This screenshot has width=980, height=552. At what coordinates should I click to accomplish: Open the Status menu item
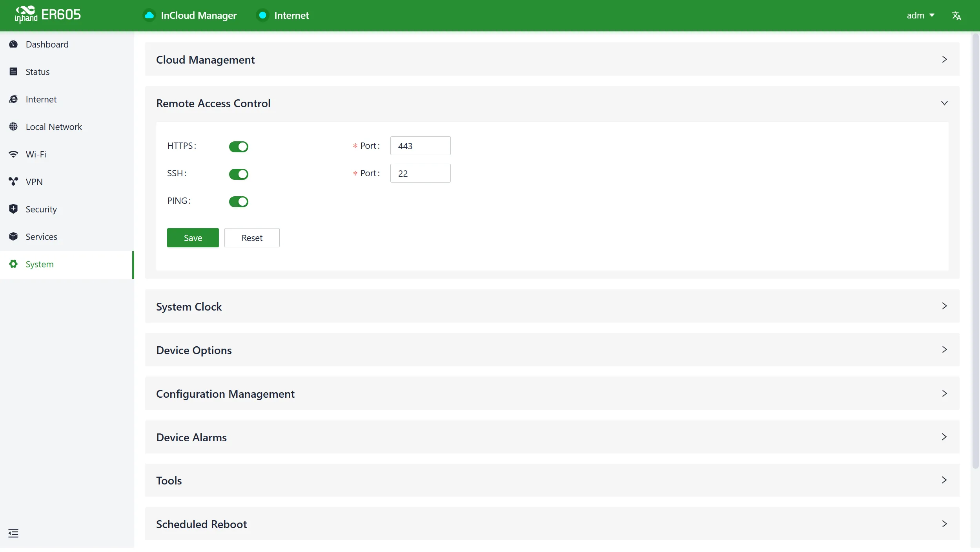point(67,72)
